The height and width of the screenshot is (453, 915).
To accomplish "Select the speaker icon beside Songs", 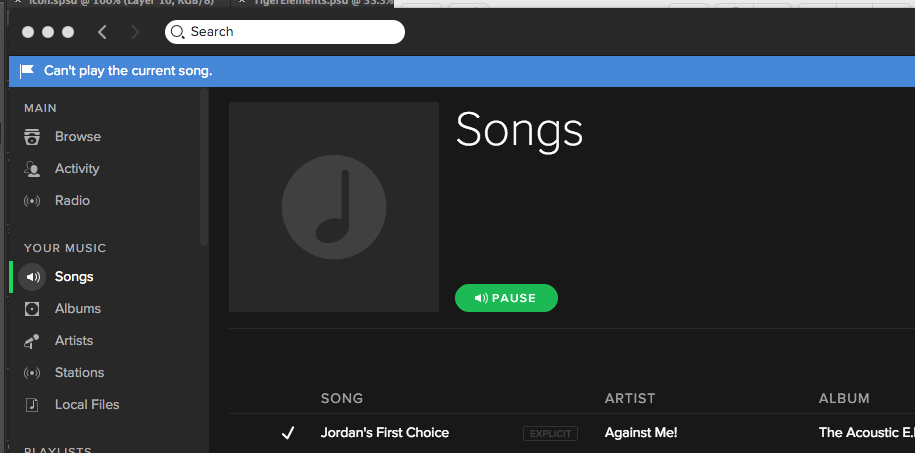I will click(x=32, y=277).
